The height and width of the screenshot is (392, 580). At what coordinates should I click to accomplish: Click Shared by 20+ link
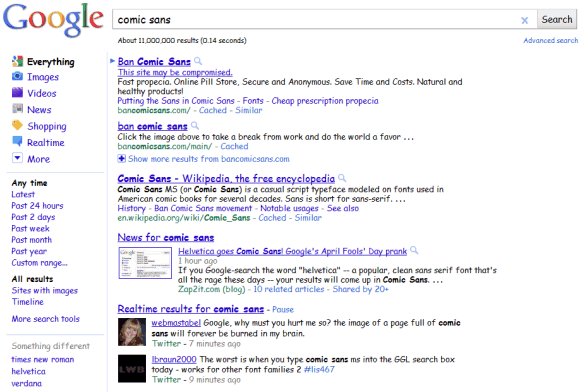(361, 289)
